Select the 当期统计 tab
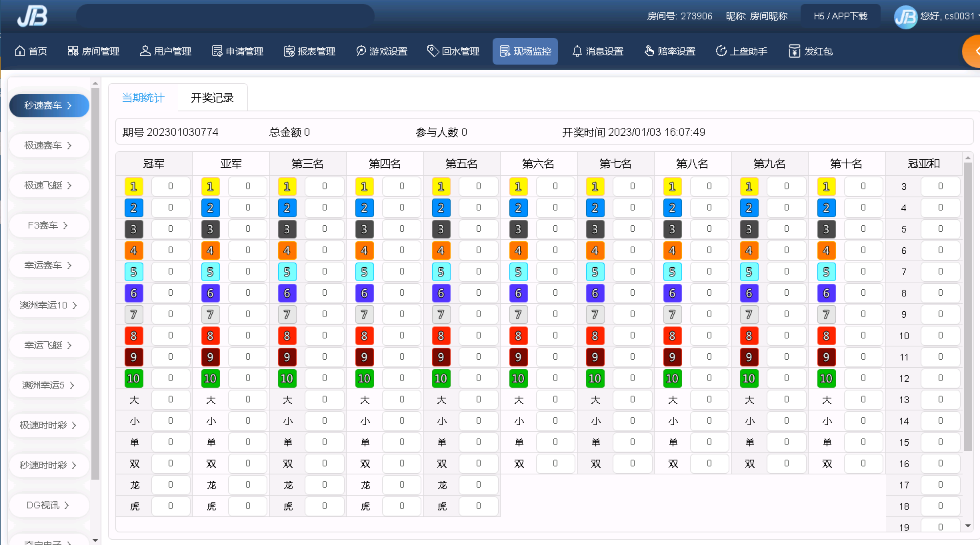The image size is (980, 545). tap(143, 98)
